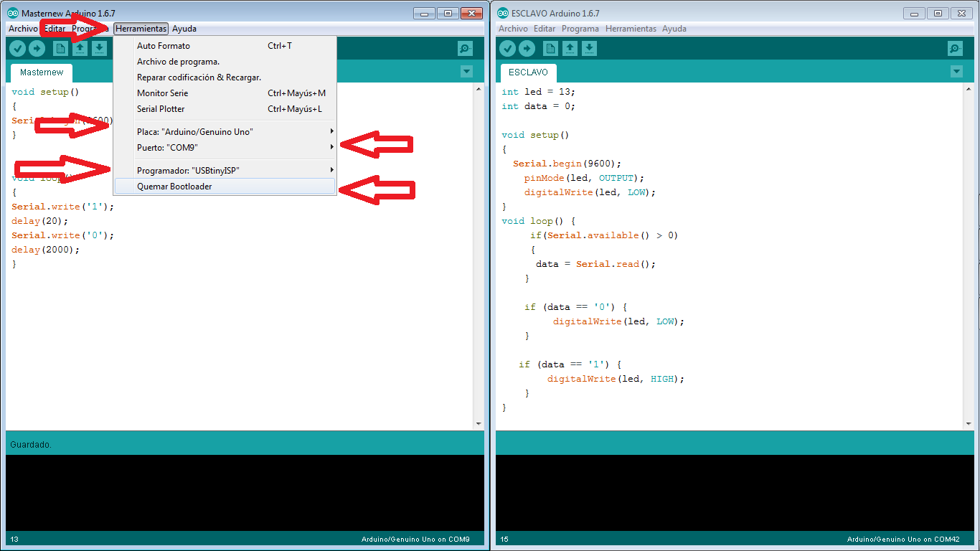Image resolution: width=980 pixels, height=551 pixels.
Task: Click Upload arrow icon in ESCLAVO window
Action: pyautogui.click(x=527, y=48)
